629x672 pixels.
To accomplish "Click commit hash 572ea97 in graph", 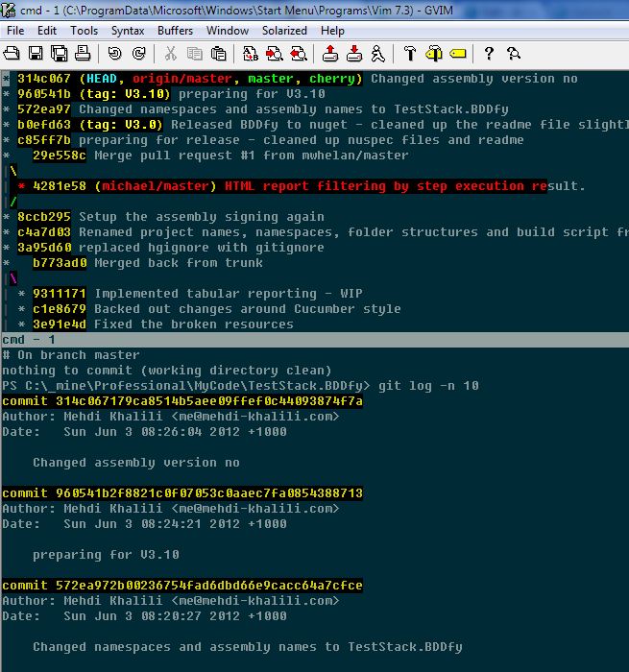I will [x=44, y=109].
